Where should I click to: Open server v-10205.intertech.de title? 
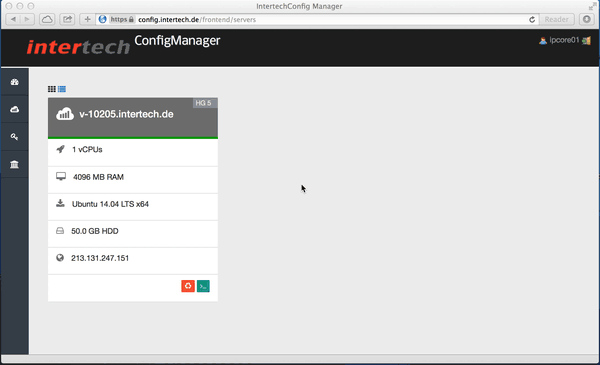[126, 114]
